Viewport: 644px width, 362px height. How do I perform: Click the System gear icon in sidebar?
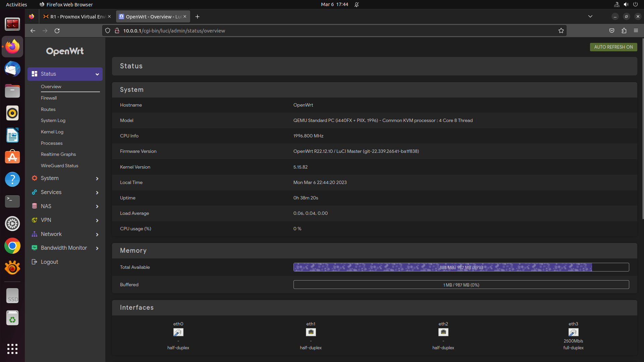coord(35,178)
